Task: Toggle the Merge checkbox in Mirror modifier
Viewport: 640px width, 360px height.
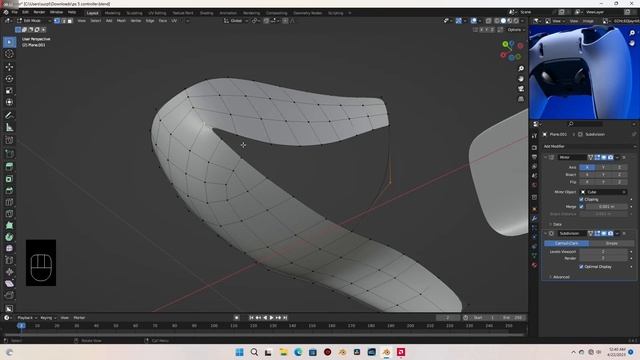Action: (x=581, y=207)
